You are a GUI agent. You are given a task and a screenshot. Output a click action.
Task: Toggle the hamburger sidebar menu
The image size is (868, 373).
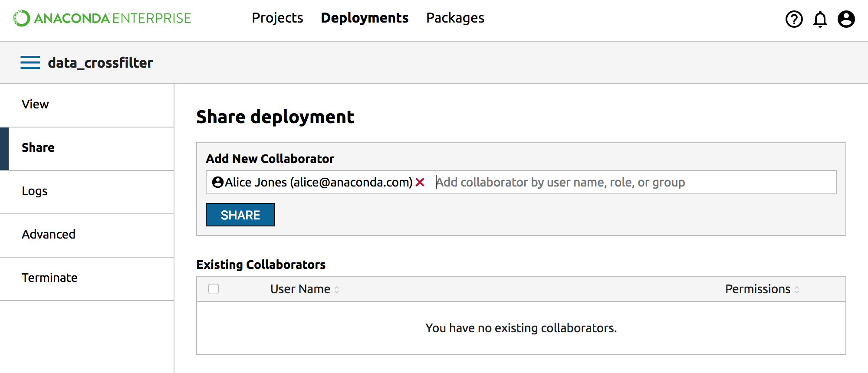(x=30, y=62)
